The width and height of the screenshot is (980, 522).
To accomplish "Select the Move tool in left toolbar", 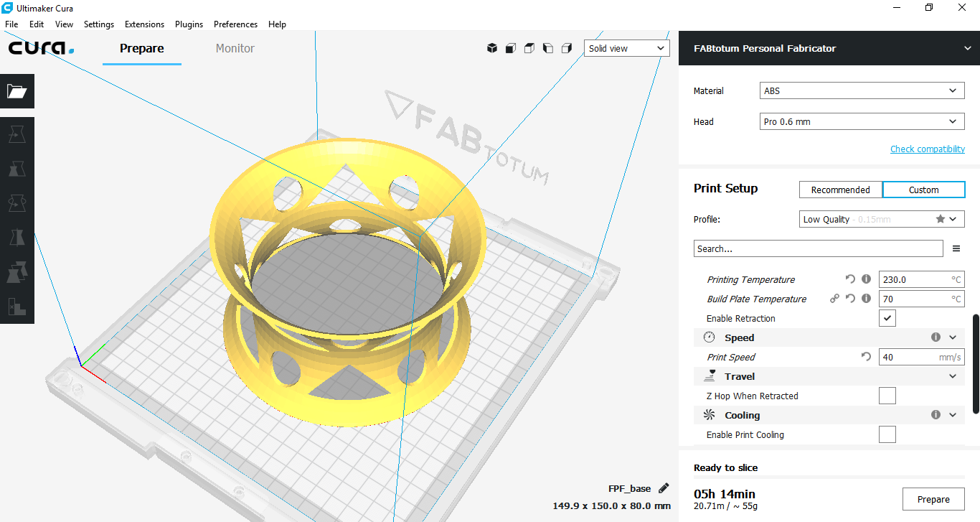I will tap(17, 134).
